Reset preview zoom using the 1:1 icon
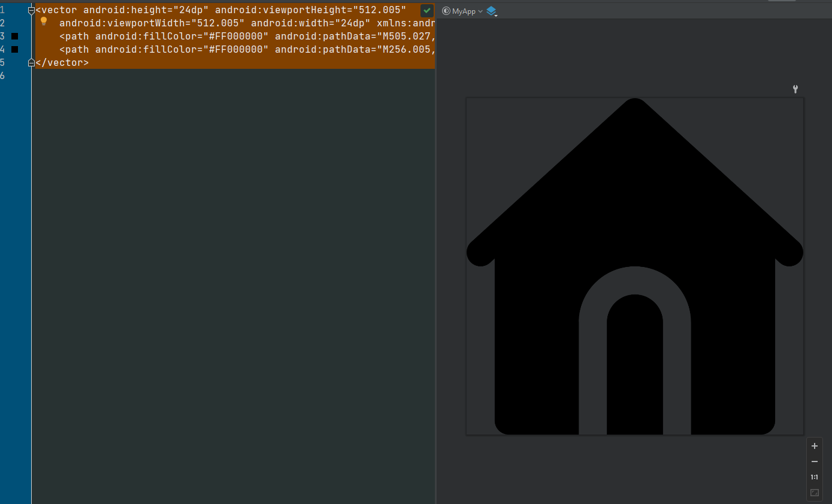 click(x=814, y=476)
